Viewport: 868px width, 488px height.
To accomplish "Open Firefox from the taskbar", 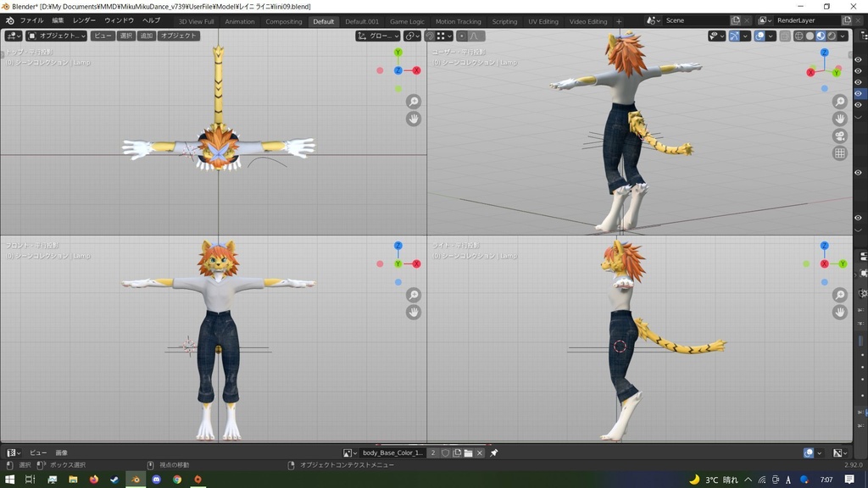I will (x=93, y=480).
